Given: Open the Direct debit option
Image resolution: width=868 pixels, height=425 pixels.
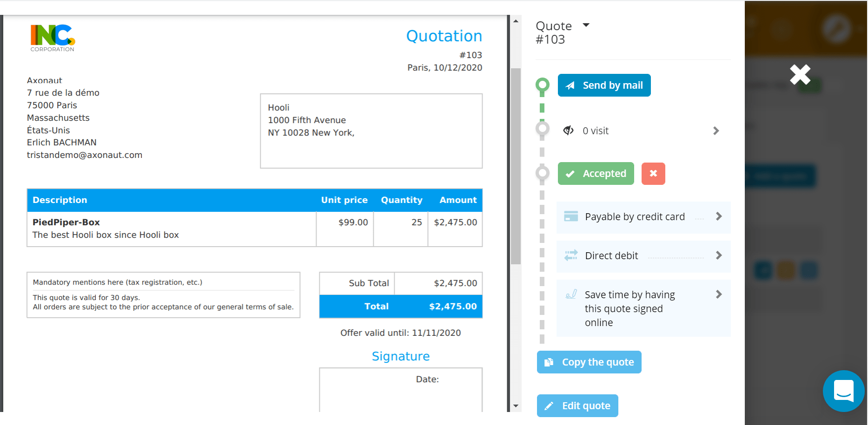Looking at the screenshot, I should 643,256.
